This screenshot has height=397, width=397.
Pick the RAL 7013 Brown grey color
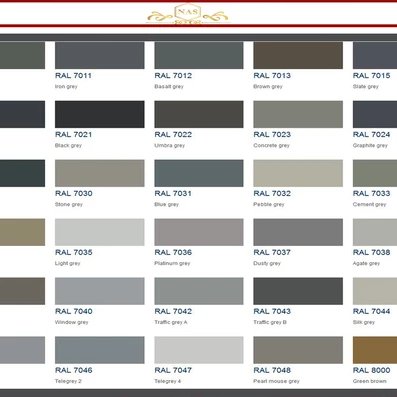tap(298, 55)
